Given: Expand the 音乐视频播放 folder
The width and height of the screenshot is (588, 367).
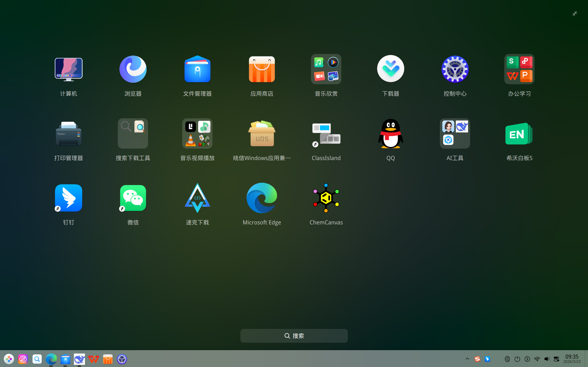Looking at the screenshot, I should coord(197,134).
